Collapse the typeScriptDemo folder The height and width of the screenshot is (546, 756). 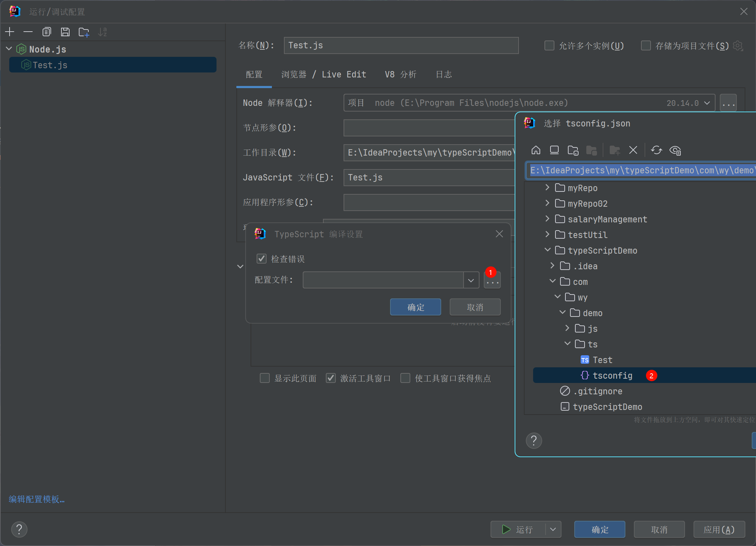[x=547, y=250]
